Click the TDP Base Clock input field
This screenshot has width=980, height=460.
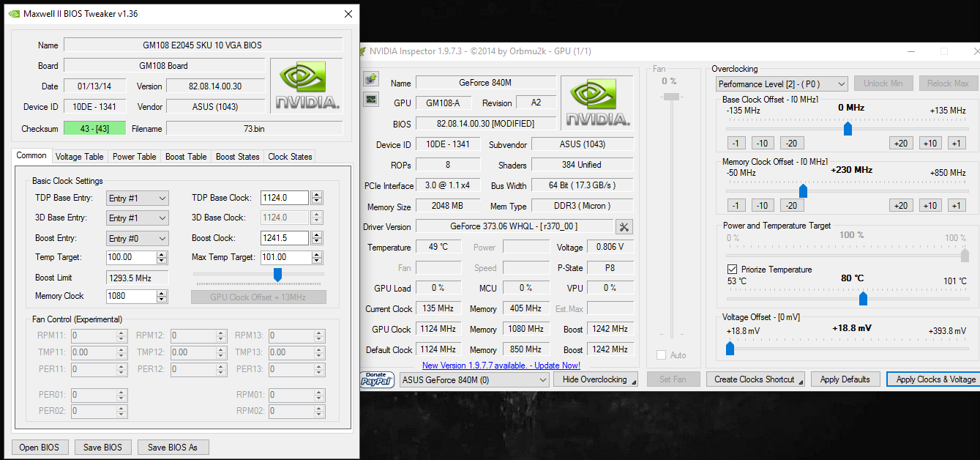pyautogui.click(x=285, y=198)
